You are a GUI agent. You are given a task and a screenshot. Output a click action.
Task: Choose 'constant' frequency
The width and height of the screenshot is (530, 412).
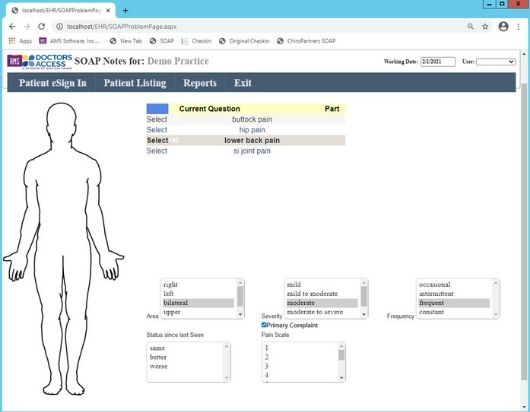coord(454,312)
